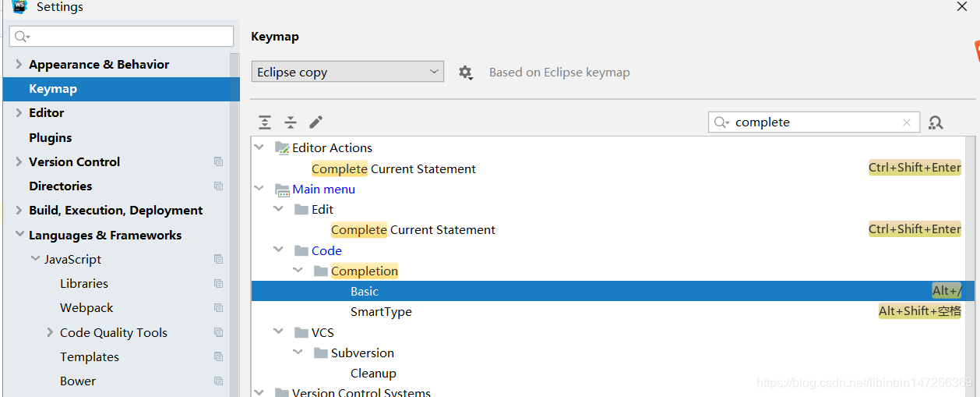
Task: Click the Main menu folder icon
Action: point(282,189)
